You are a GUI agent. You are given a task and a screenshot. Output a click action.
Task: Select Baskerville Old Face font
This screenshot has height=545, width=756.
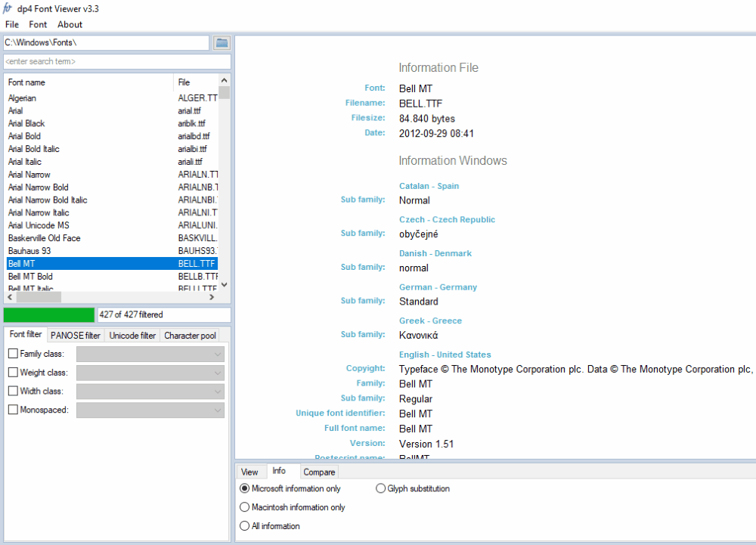point(112,238)
